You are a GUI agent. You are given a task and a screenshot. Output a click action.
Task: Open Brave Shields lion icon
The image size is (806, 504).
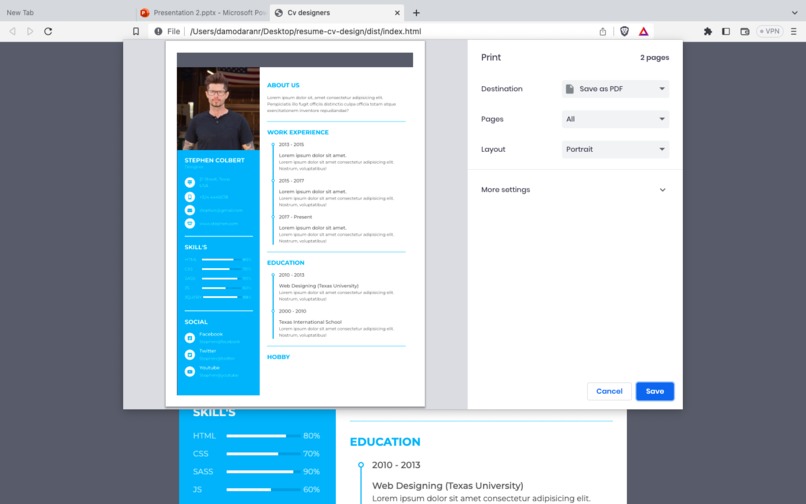point(624,31)
